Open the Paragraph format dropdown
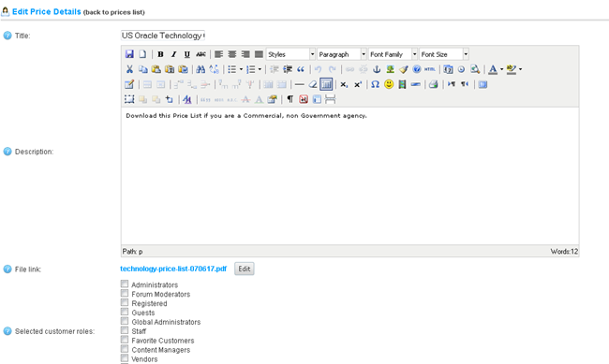This screenshot has width=609, height=364. (x=342, y=54)
